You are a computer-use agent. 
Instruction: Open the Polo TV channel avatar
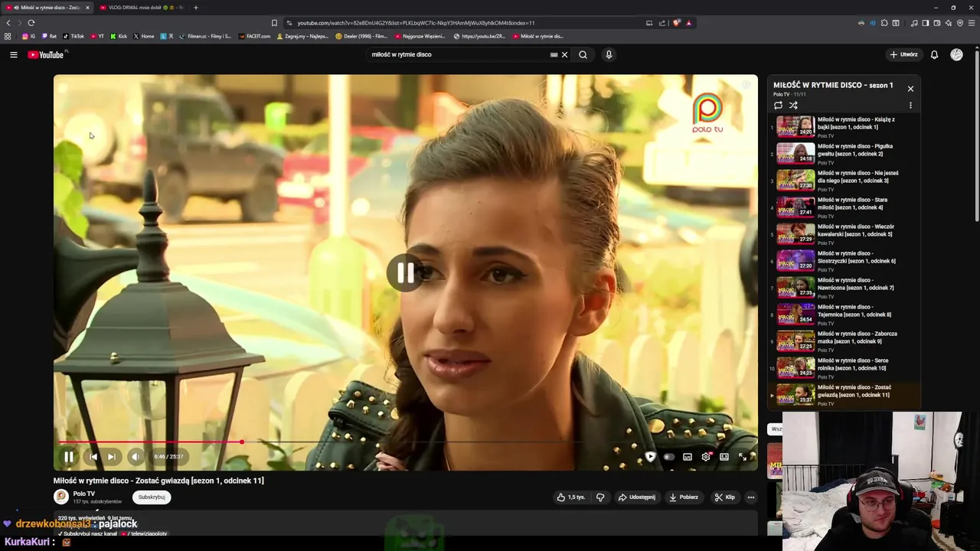pyautogui.click(x=60, y=497)
